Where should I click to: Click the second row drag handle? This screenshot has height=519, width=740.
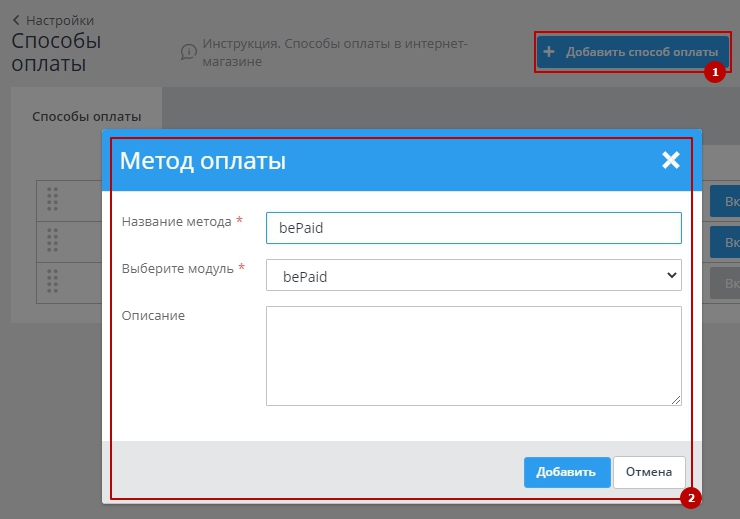coord(53,241)
